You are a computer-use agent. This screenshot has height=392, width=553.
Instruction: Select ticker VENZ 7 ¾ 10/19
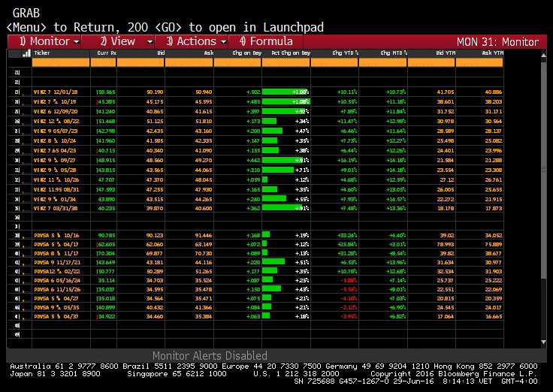tap(54, 102)
